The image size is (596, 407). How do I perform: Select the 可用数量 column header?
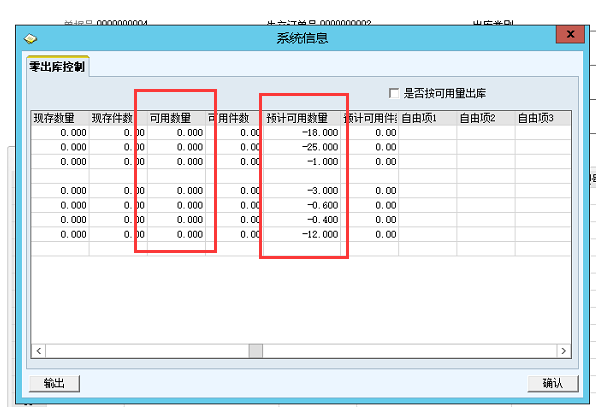pyautogui.click(x=176, y=118)
